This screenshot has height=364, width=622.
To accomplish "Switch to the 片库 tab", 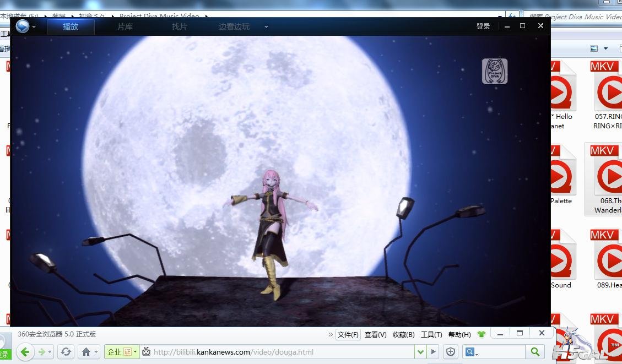I will click(125, 26).
